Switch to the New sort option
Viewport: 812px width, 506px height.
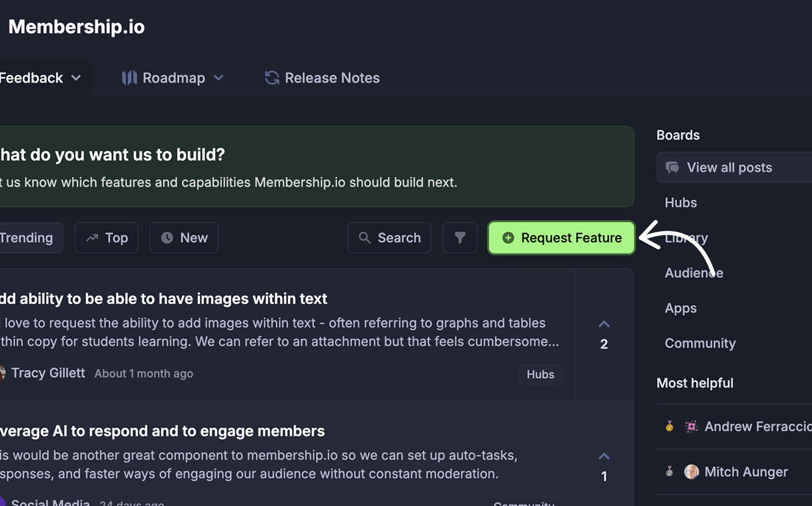tap(184, 237)
